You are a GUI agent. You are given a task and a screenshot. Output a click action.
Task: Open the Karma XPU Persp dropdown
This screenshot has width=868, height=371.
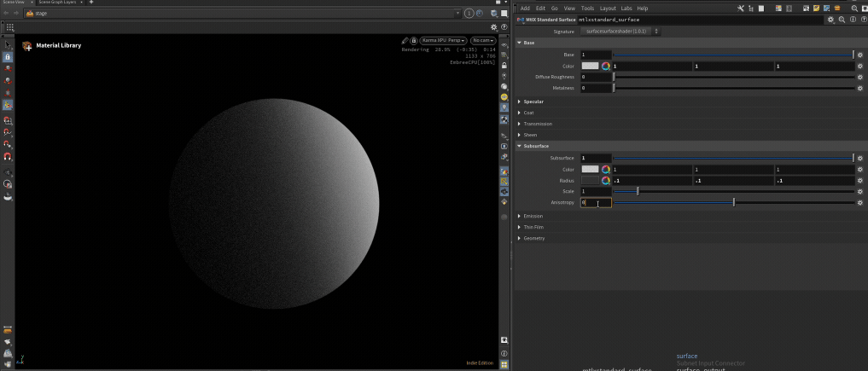tap(444, 40)
